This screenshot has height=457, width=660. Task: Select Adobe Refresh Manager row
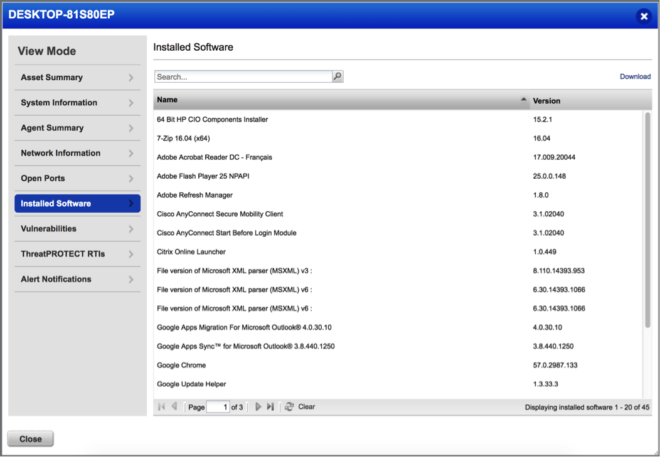point(398,195)
